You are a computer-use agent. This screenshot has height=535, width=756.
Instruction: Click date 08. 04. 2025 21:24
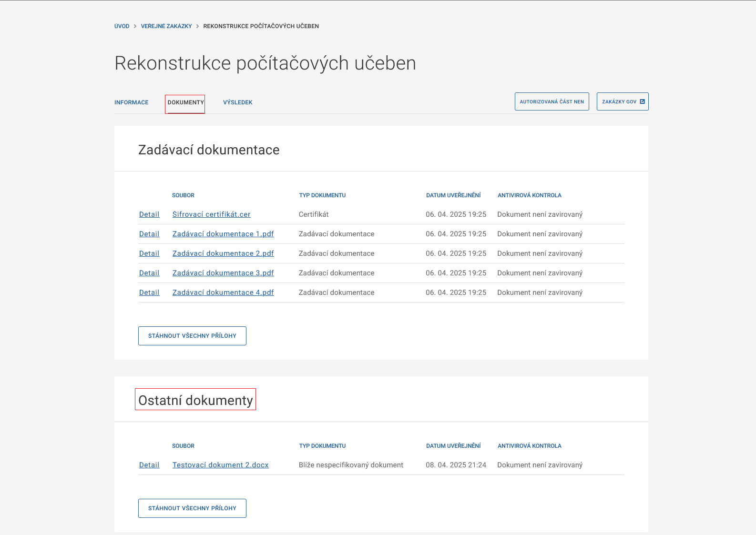[x=456, y=465]
